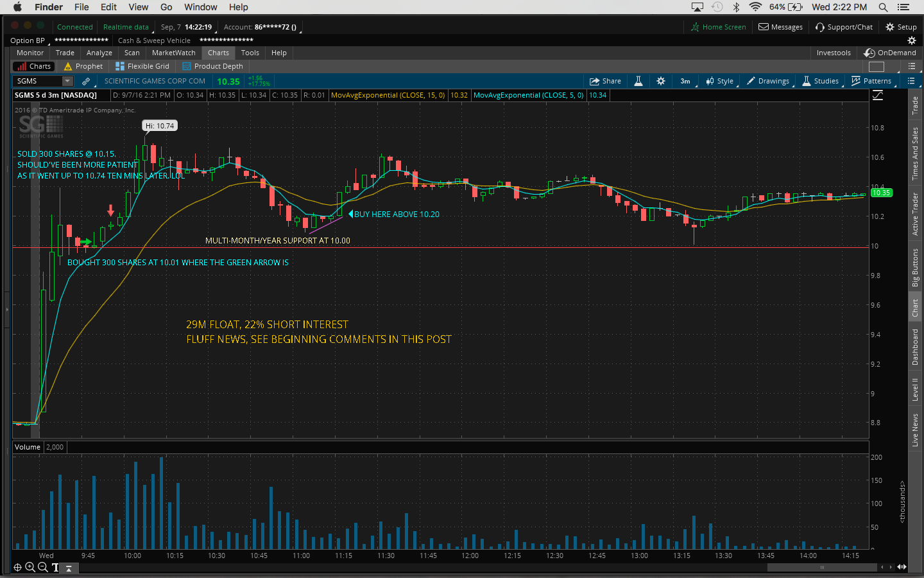Screen dimensions: 924x578
Task: Switch to the MarketWatch tab
Action: pyautogui.click(x=174, y=53)
